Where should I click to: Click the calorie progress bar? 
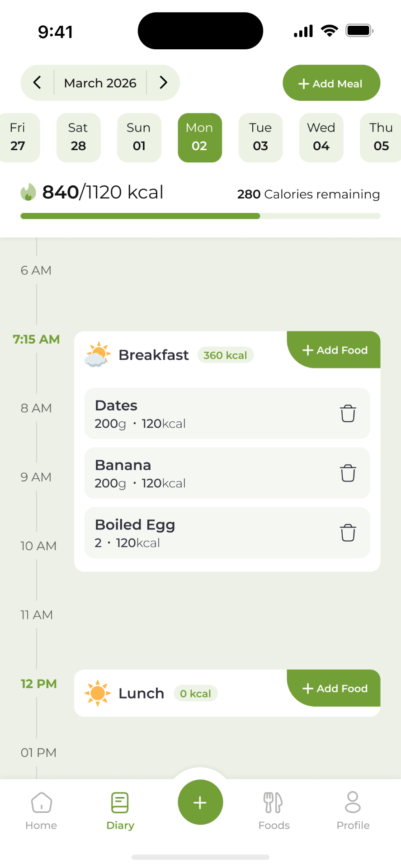[x=200, y=216]
